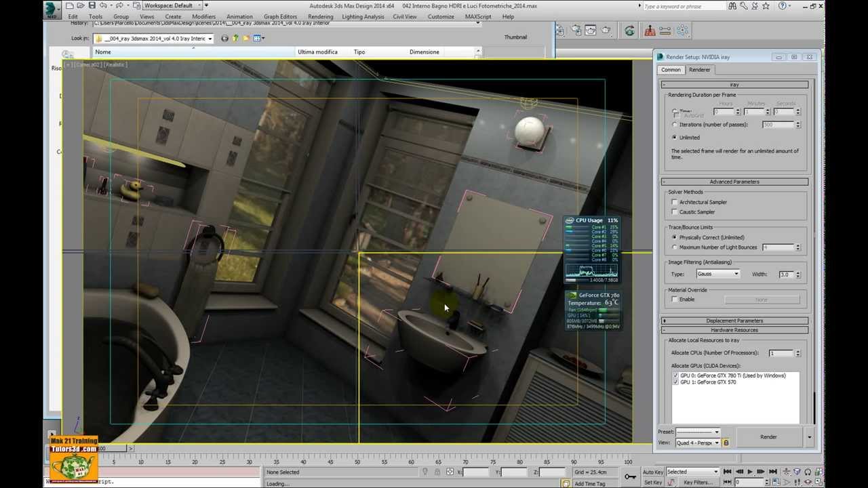
Task: Open the MAXScript menu
Action: (478, 16)
